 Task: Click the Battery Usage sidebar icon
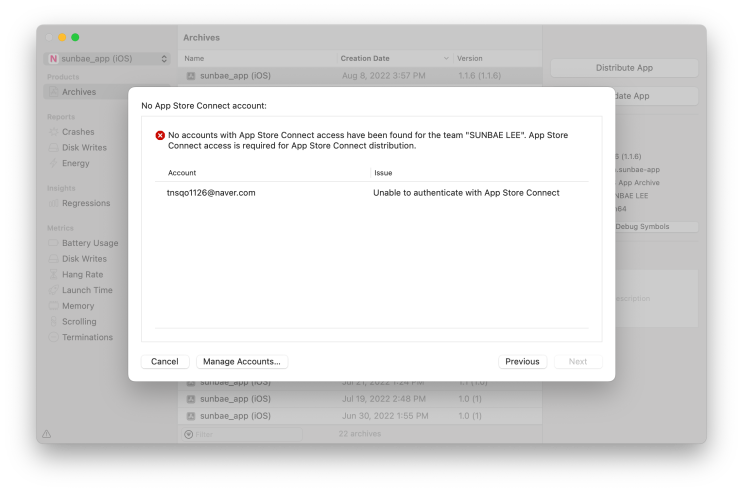click(54, 243)
